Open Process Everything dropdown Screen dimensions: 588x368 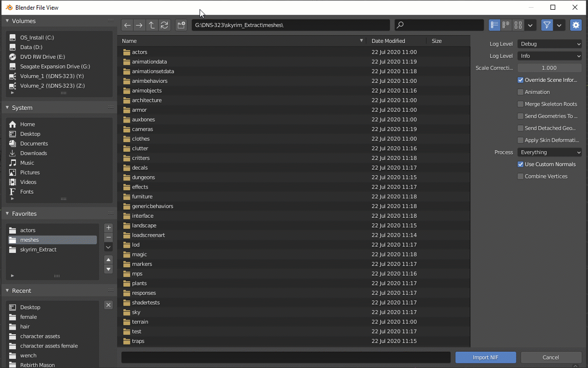550,152
